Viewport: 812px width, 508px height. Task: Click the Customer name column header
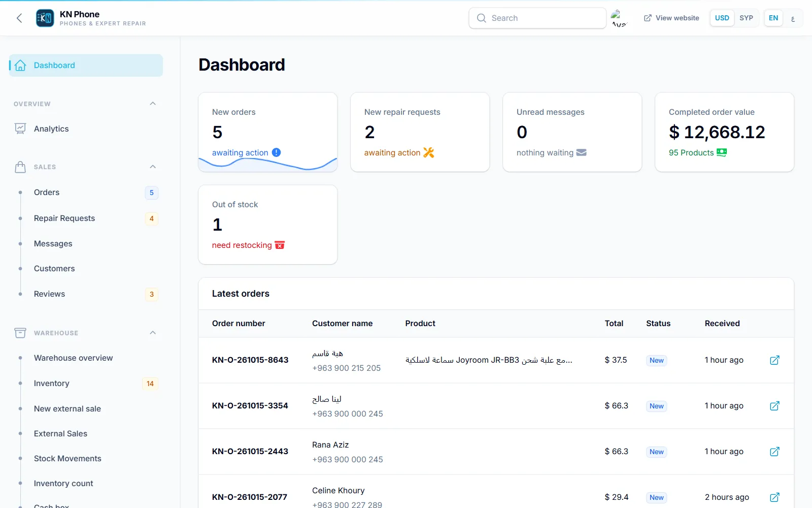click(x=342, y=324)
